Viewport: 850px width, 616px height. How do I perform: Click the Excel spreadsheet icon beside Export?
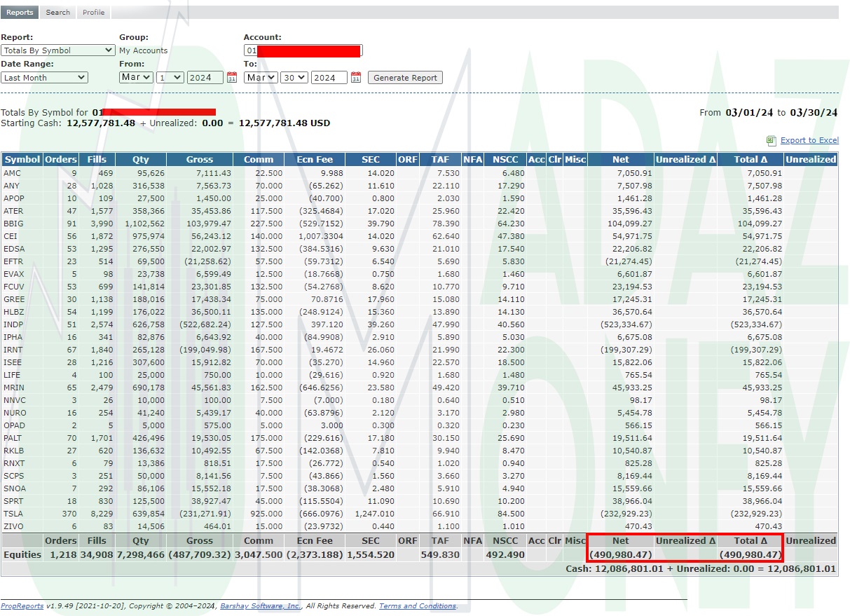(x=772, y=140)
